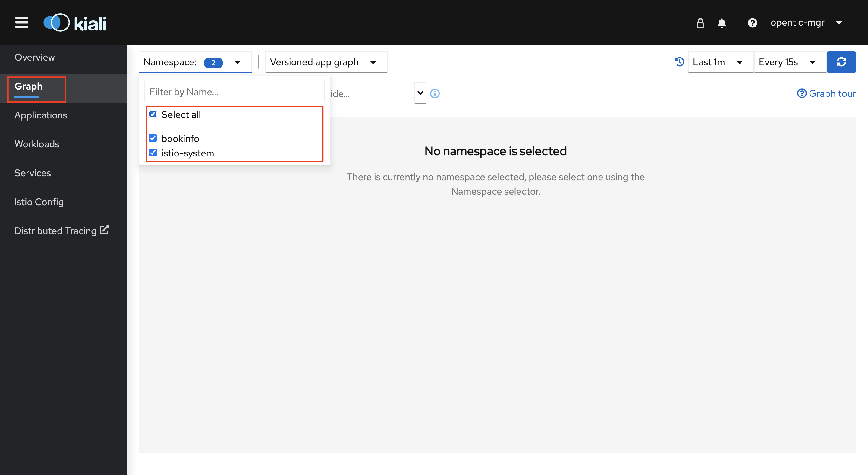Uncheck the istio-system namespace checkbox

153,153
